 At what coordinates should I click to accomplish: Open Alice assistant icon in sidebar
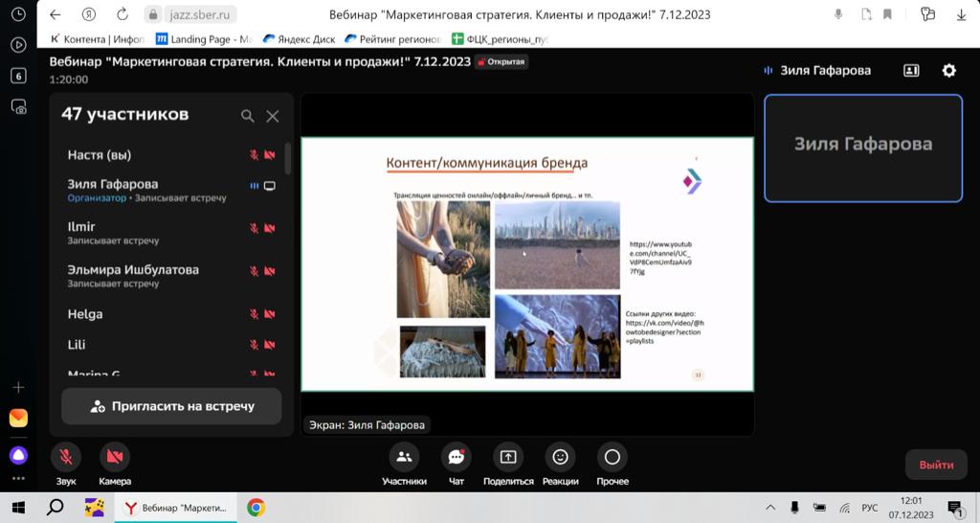(x=19, y=455)
